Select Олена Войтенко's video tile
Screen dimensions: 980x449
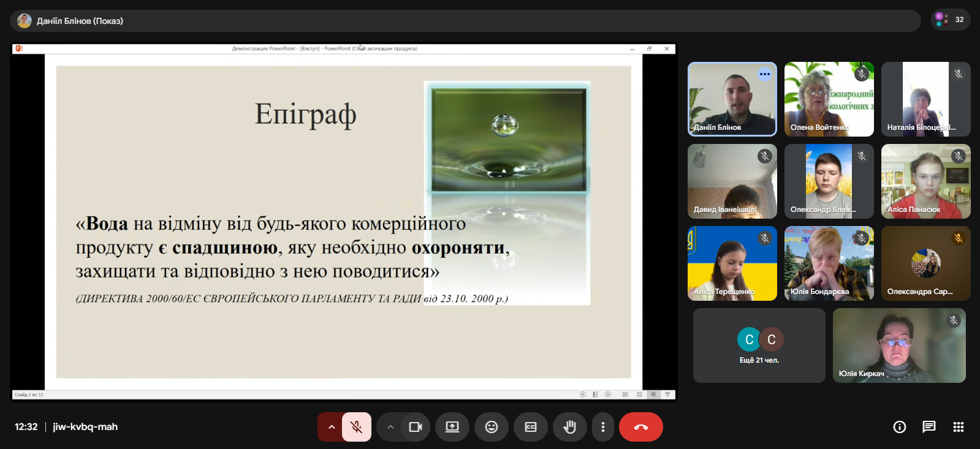click(829, 99)
